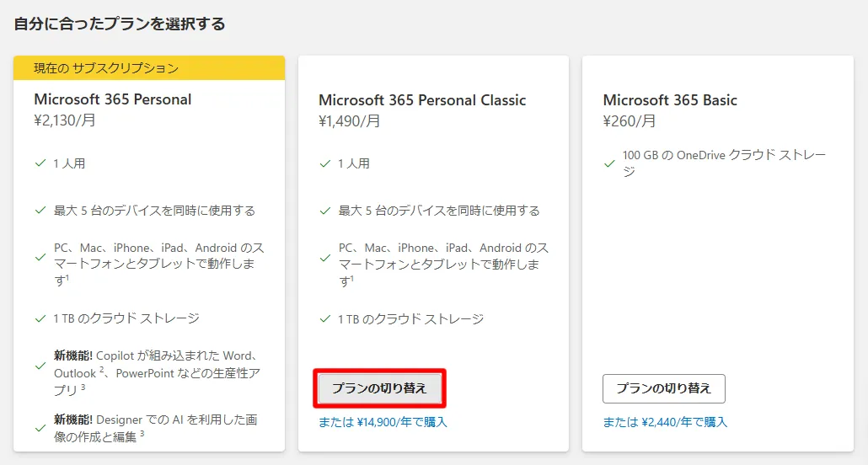This screenshot has width=868, height=465.
Task: Click 最大 5 台のデバイス text in Personal Classic
Action: [x=439, y=211]
